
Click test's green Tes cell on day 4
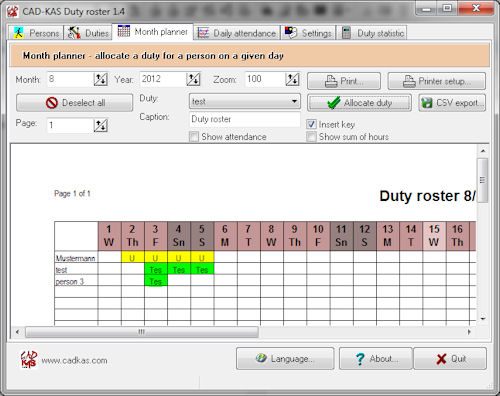[179, 269]
